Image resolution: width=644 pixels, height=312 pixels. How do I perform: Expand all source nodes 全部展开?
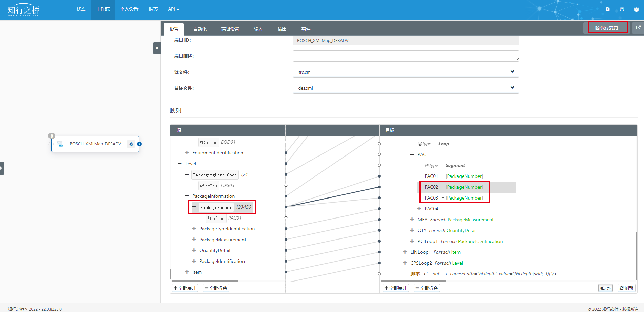[185, 288]
